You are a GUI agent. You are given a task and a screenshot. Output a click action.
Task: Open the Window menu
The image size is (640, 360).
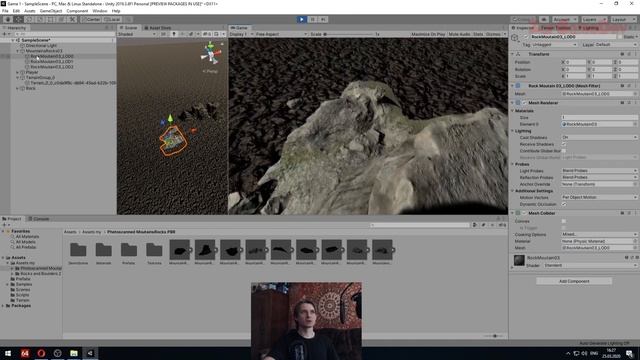pyautogui.click(x=100, y=11)
